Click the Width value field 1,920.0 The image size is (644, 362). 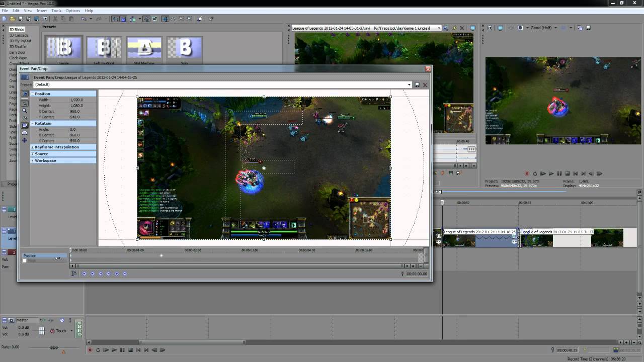75,100
